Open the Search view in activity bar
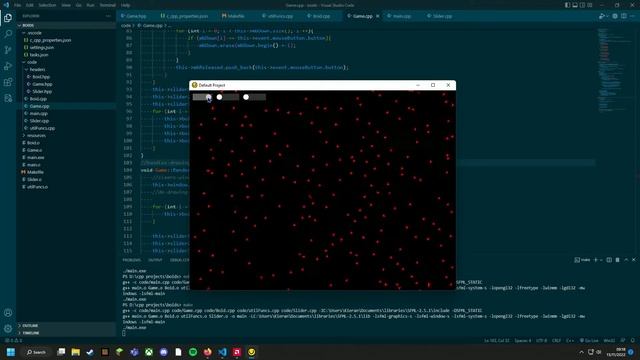Screen dimensions: 640x360 (8, 34)
